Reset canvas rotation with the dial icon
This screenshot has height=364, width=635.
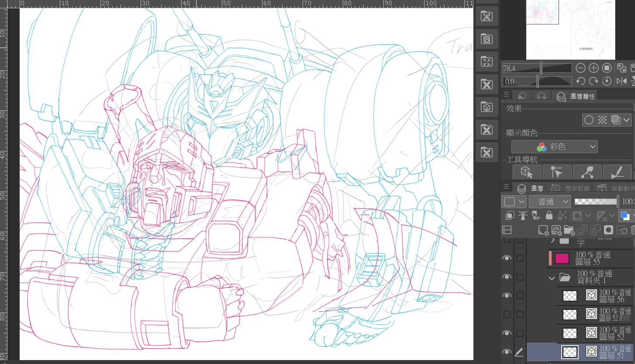(607, 81)
